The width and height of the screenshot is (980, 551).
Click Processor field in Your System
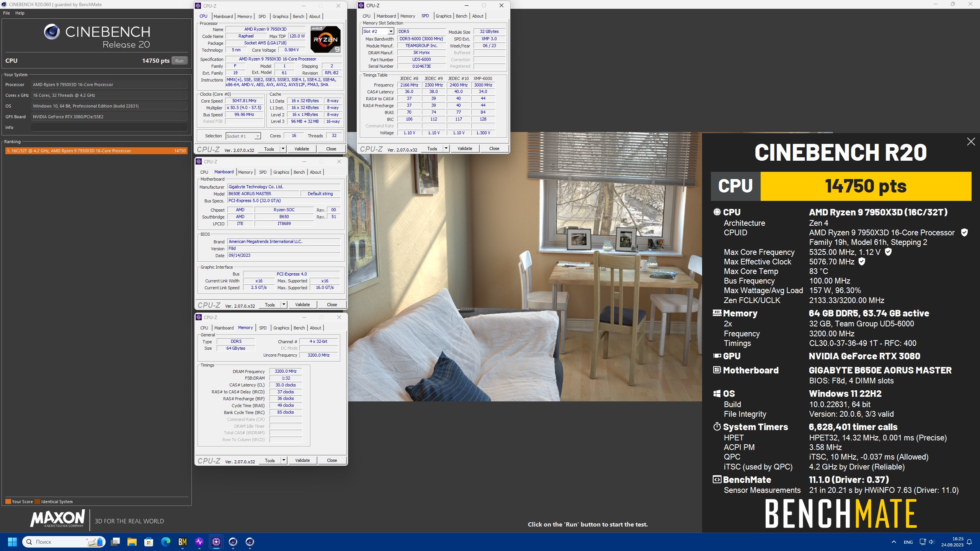tap(109, 85)
